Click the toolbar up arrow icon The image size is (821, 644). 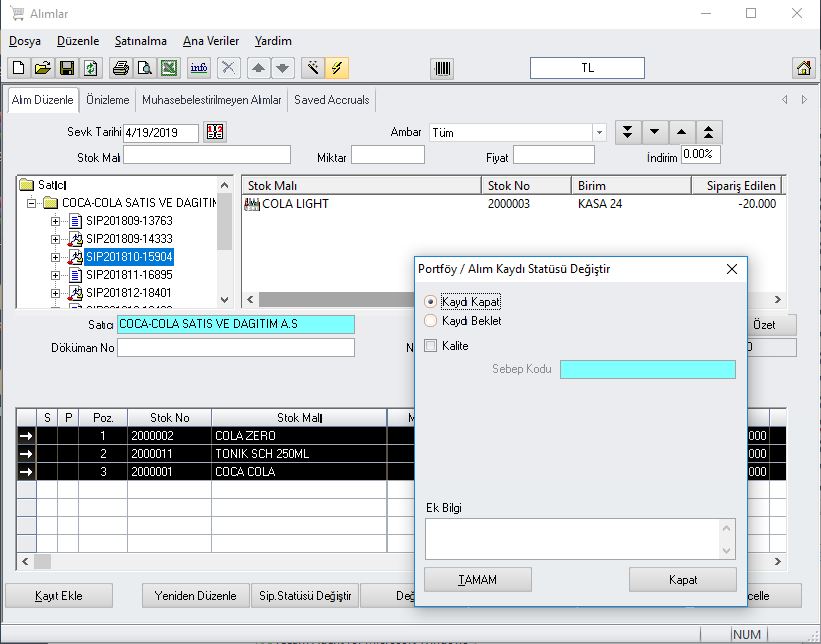(x=258, y=68)
